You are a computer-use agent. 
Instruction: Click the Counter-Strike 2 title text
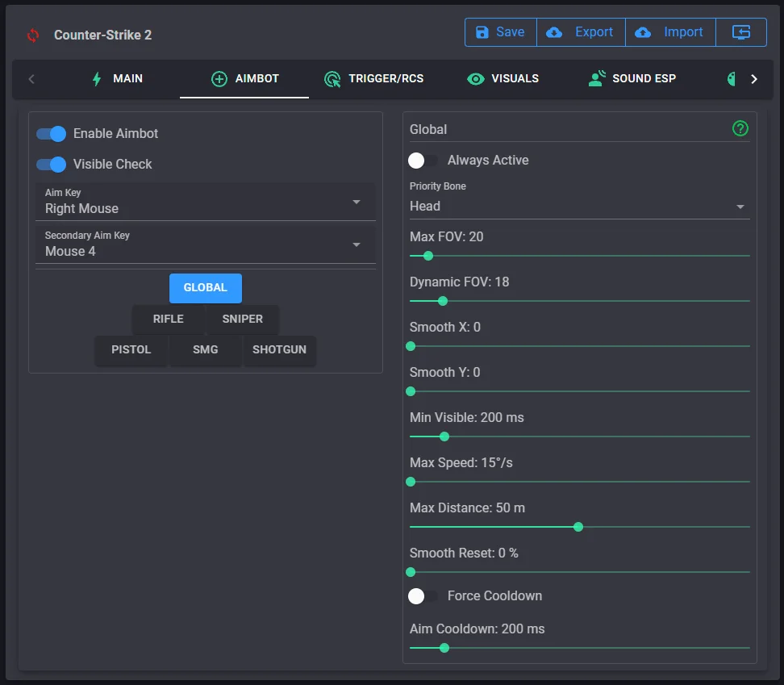click(102, 35)
